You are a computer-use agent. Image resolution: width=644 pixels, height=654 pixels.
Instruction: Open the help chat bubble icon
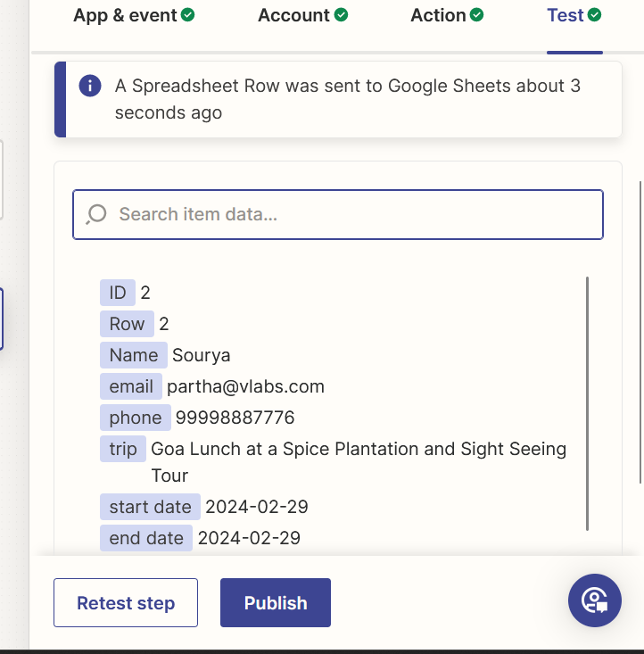[x=594, y=600]
